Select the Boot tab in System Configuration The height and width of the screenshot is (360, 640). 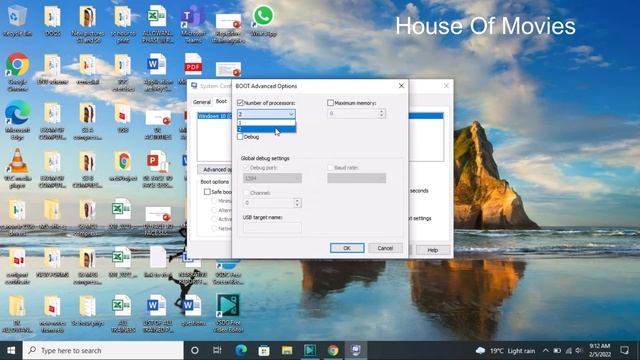point(221,101)
